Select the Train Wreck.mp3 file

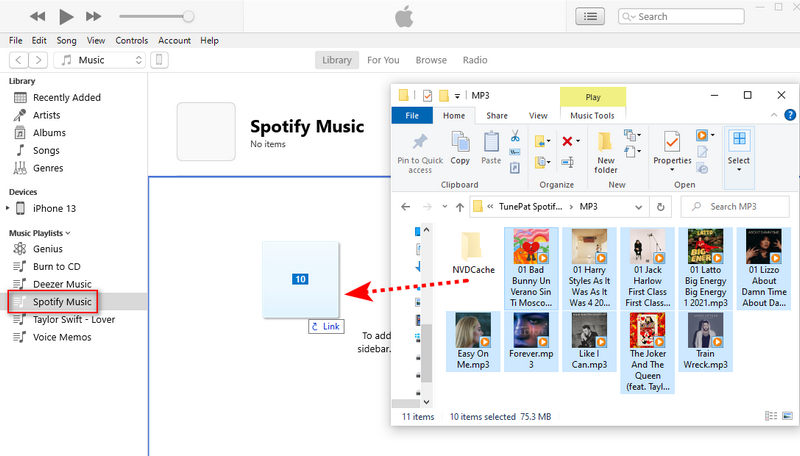tap(706, 341)
